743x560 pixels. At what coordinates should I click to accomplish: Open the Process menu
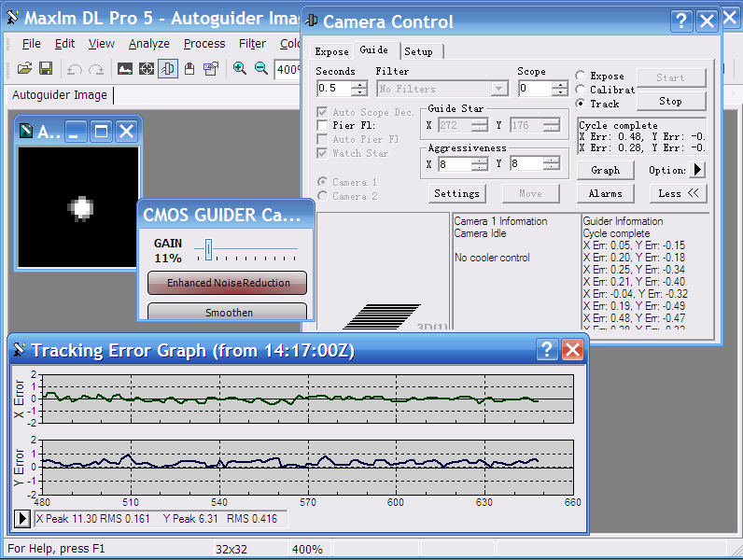click(x=204, y=44)
